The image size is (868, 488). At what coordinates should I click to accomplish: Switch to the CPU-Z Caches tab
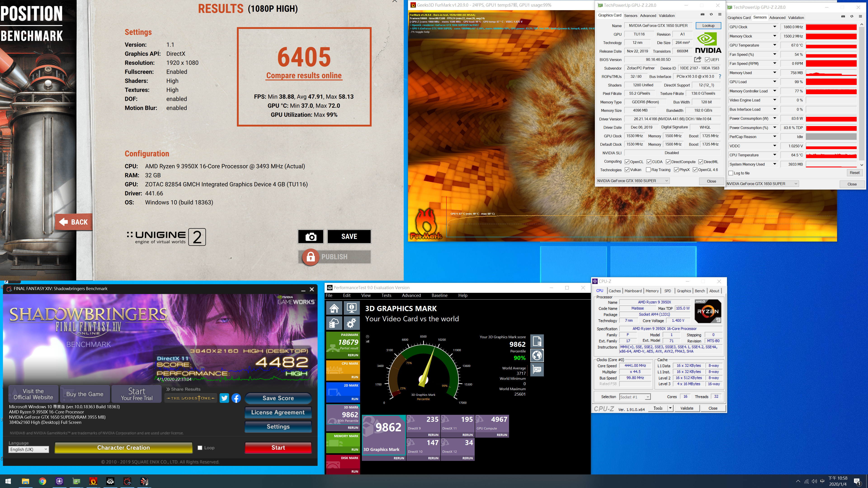click(615, 291)
